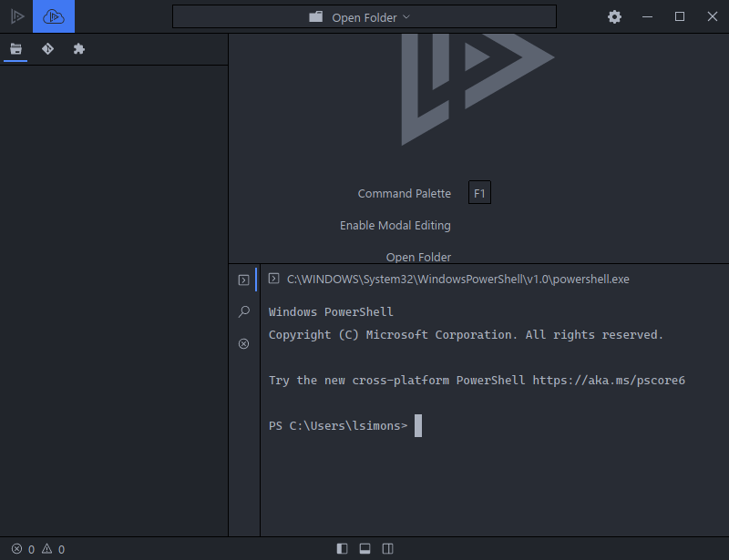The image size is (729, 560).
Task: Maximize the Lapce window
Action: [680, 16]
